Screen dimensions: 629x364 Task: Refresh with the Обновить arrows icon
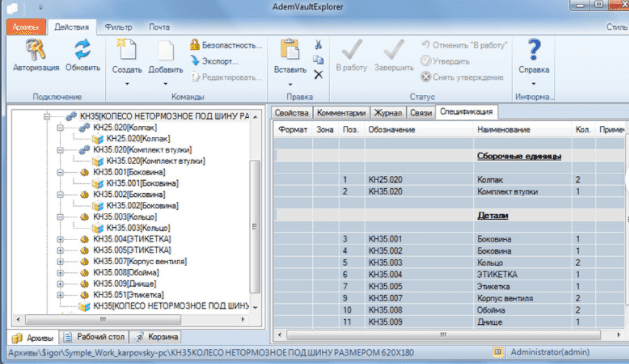(x=83, y=50)
